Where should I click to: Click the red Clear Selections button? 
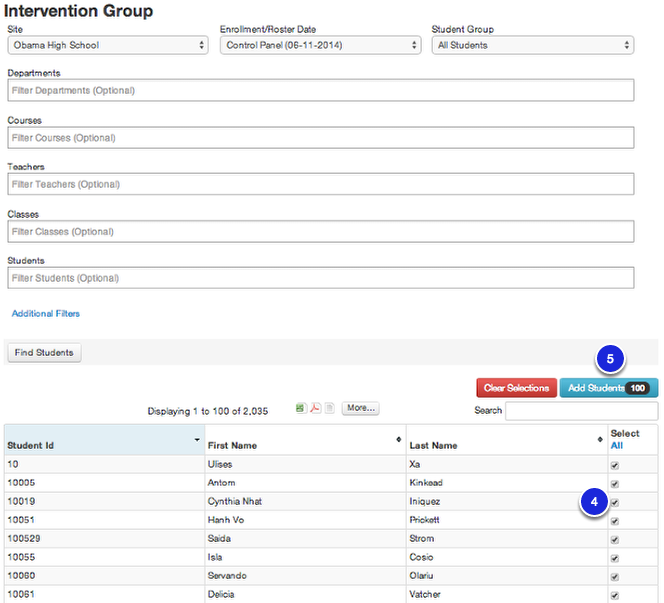(x=516, y=388)
